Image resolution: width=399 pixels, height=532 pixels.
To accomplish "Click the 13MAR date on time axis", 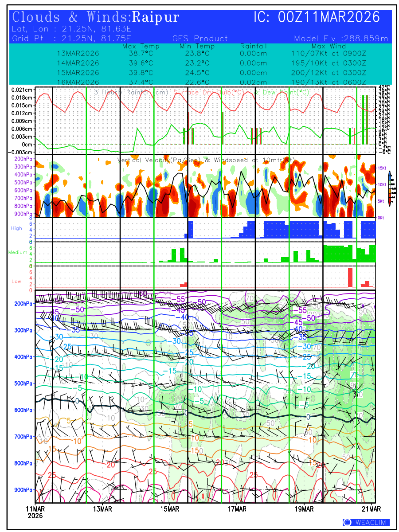I will [102, 508].
